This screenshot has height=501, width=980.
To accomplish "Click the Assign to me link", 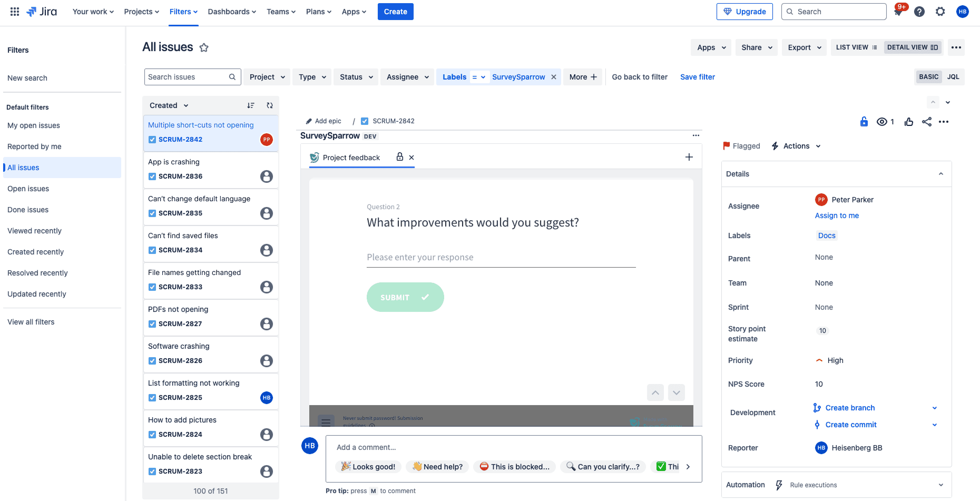I will (837, 215).
